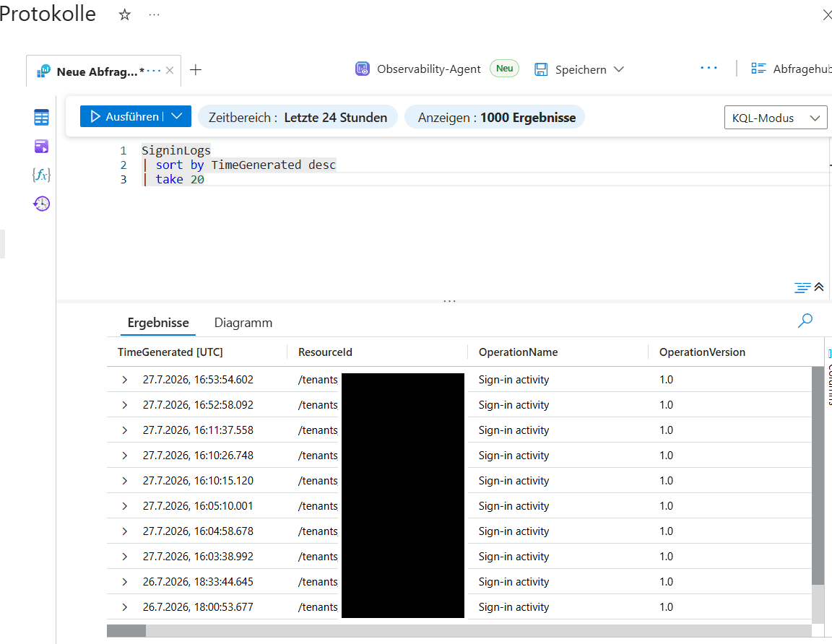
Task: Click query line sort by TimeGenerated desc
Action: [239, 165]
